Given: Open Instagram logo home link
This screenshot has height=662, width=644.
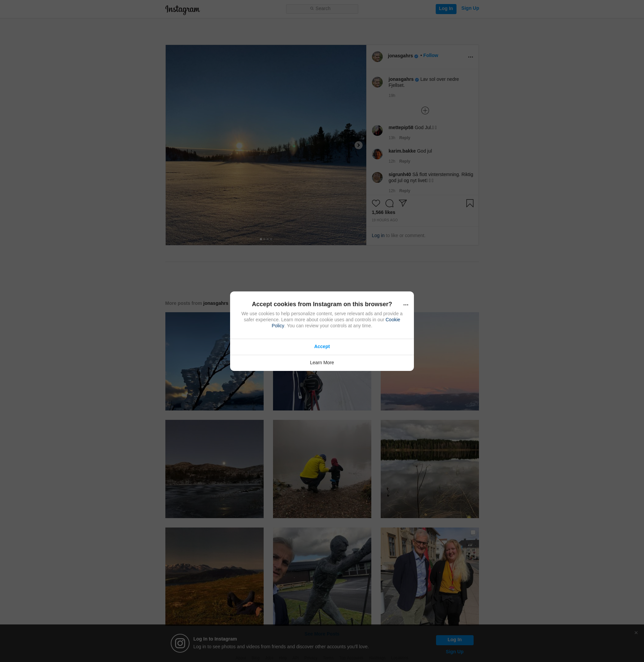Looking at the screenshot, I should 182,9.
